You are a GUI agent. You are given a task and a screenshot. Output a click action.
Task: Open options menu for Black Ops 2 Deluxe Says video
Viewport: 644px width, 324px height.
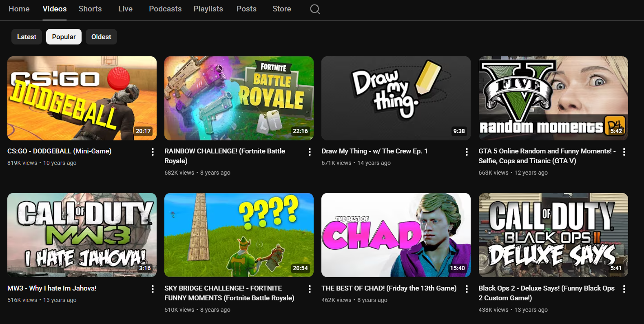(x=624, y=289)
